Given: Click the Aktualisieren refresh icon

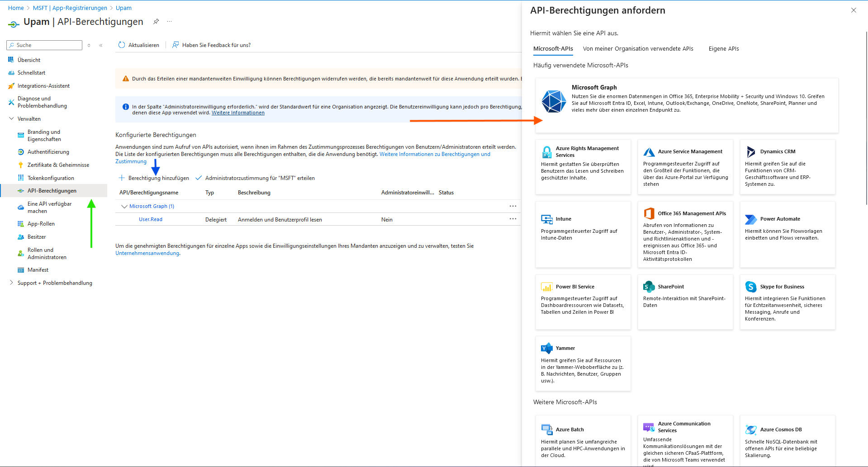Looking at the screenshot, I should [122, 45].
